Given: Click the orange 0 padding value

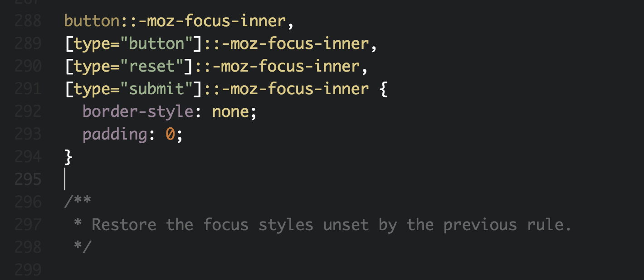Looking at the screenshot, I should [x=171, y=134].
